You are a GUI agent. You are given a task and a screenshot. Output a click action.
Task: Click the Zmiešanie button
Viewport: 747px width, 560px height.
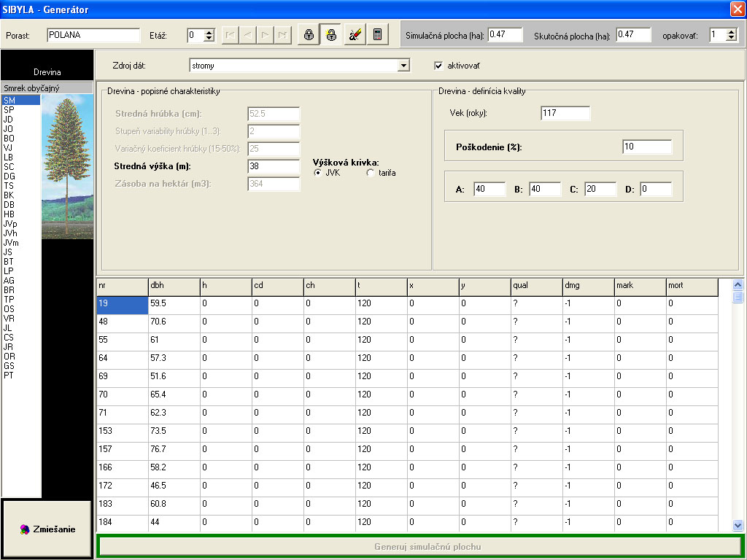click(x=47, y=529)
